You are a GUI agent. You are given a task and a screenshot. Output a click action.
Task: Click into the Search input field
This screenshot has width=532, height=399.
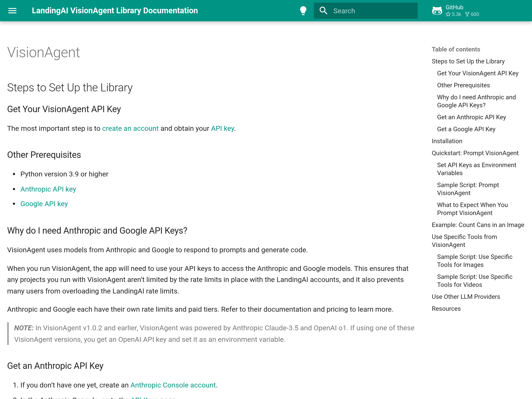point(366,11)
